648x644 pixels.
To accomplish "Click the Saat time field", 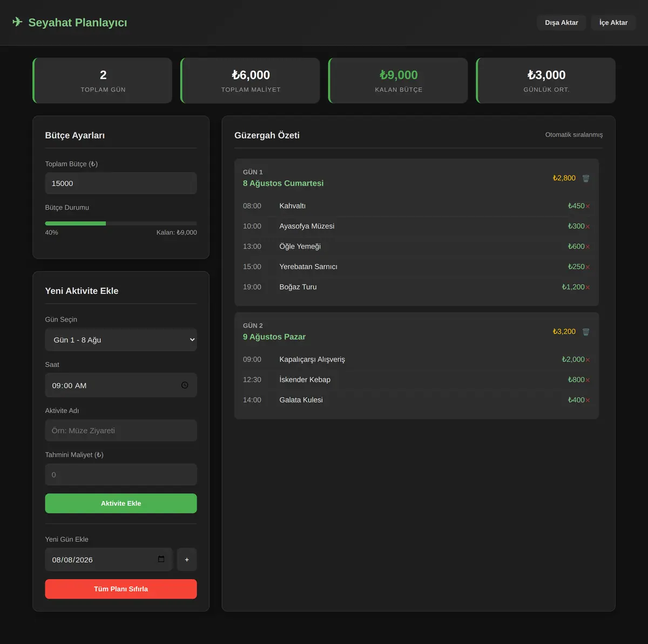I will pyautogui.click(x=121, y=385).
